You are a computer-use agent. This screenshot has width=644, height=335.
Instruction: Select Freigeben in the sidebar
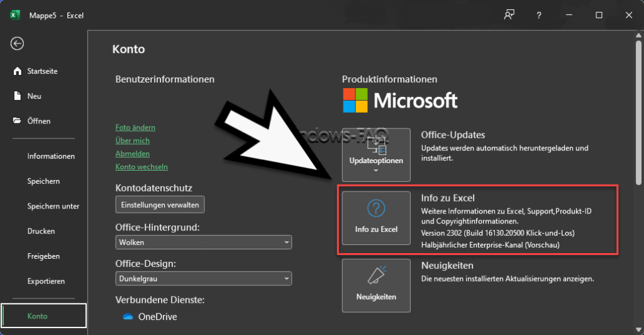tap(43, 256)
